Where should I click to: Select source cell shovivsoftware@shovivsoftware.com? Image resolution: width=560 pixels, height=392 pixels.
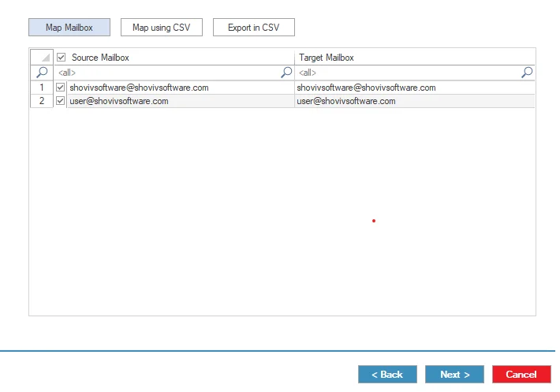[x=181, y=88]
